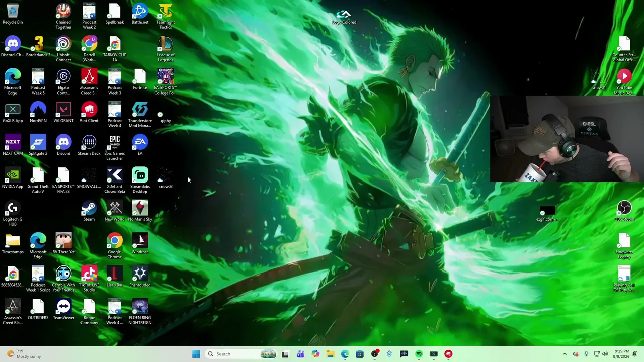This screenshot has height=362, width=644.
Task: Select the Spellbreak desktop file
Action: (x=114, y=14)
